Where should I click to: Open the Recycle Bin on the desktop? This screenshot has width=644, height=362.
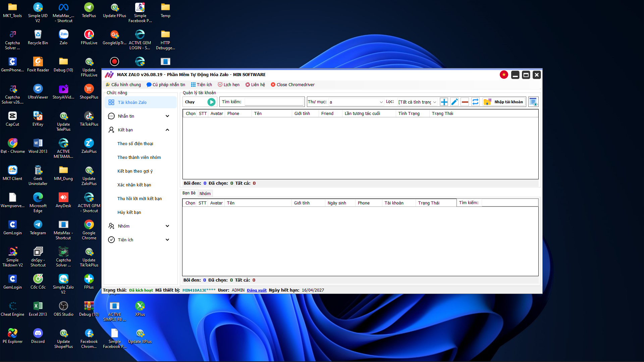38,37
